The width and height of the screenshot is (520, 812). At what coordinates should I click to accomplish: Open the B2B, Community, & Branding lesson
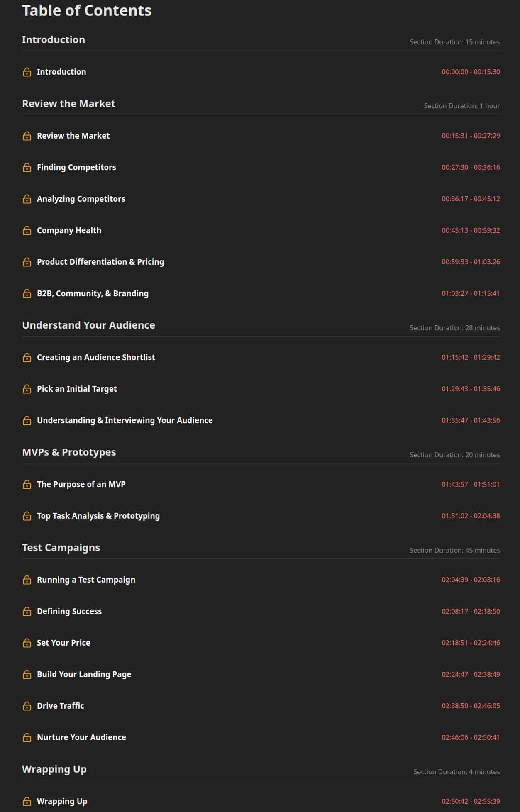pyautogui.click(x=93, y=293)
